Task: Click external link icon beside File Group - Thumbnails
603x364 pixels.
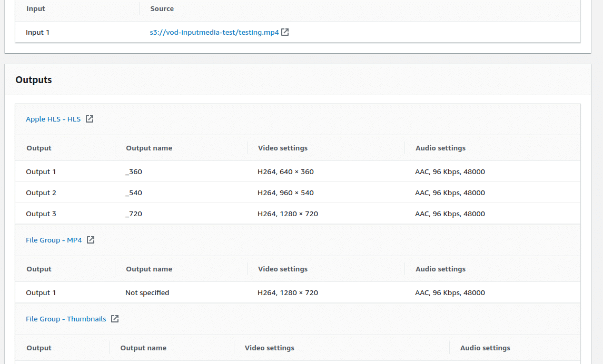Action: tap(115, 319)
